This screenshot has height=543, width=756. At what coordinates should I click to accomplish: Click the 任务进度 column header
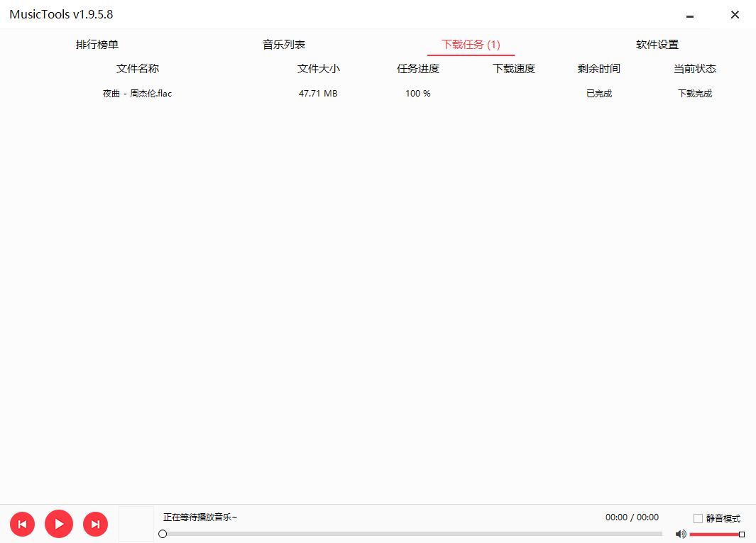(x=418, y=69)
